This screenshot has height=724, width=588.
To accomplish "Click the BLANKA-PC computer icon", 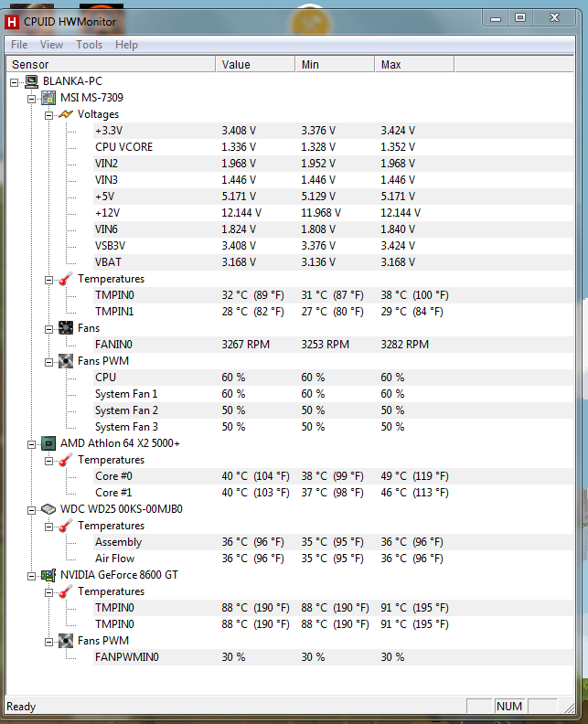I will pos(31,81).
